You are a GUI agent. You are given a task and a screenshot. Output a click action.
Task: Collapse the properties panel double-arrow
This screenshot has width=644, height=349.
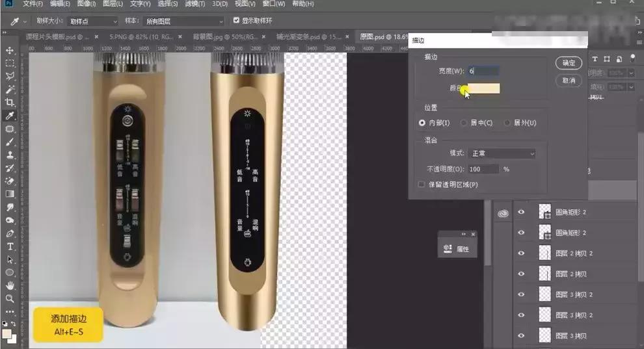click(x=464, y=234)
